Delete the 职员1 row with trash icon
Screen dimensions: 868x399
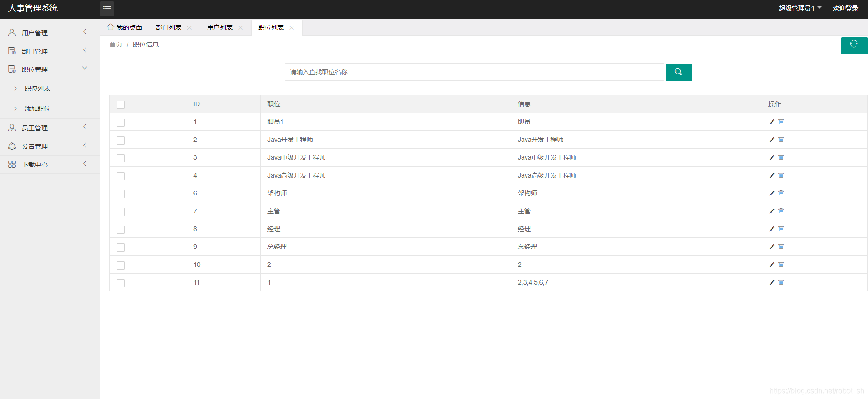click(x=781, y=122)
